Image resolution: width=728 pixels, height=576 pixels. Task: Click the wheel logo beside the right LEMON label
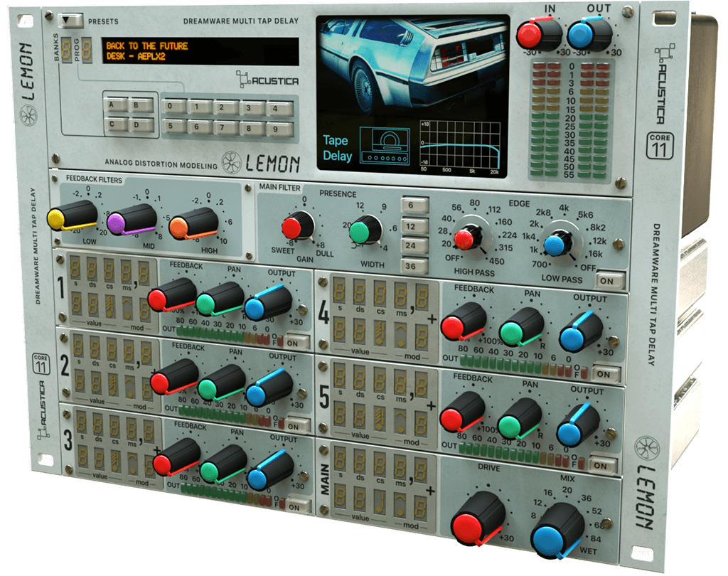click(x=648, y=447)
